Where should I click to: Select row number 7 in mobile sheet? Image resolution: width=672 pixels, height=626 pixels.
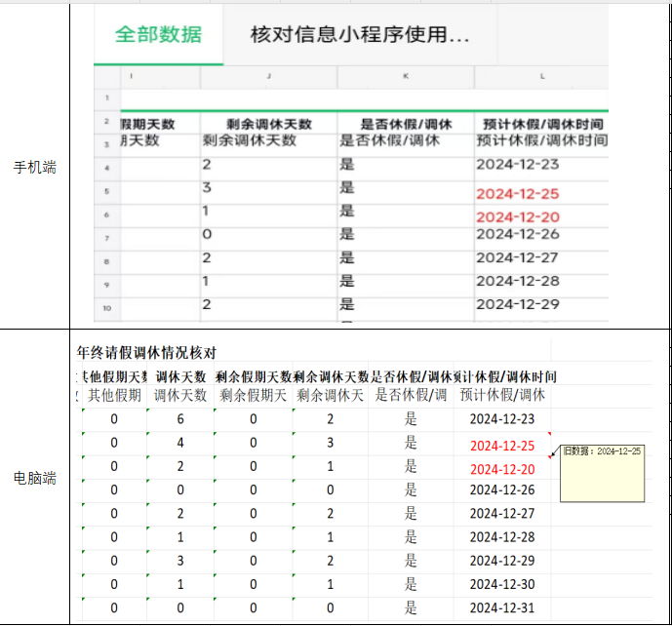point(107,238)
